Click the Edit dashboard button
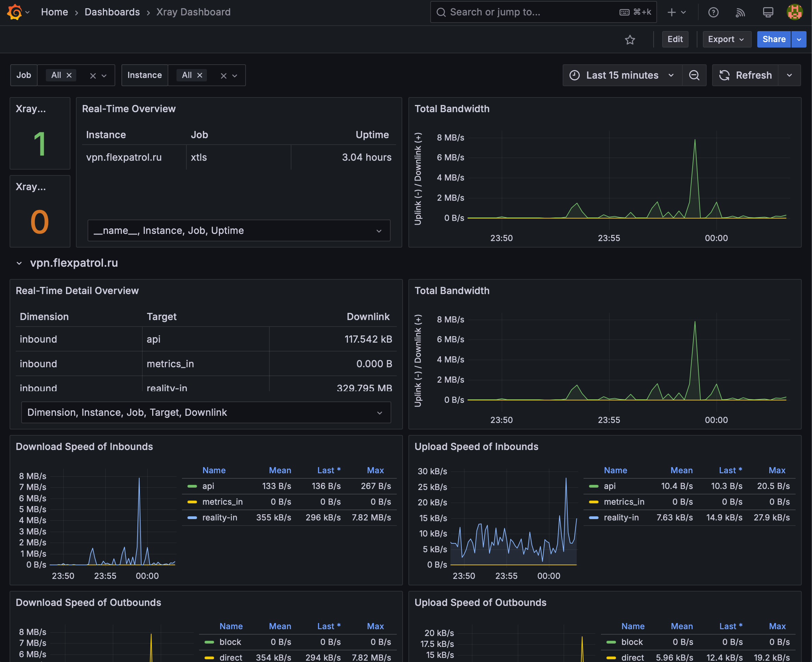 [x=675, y=39]
